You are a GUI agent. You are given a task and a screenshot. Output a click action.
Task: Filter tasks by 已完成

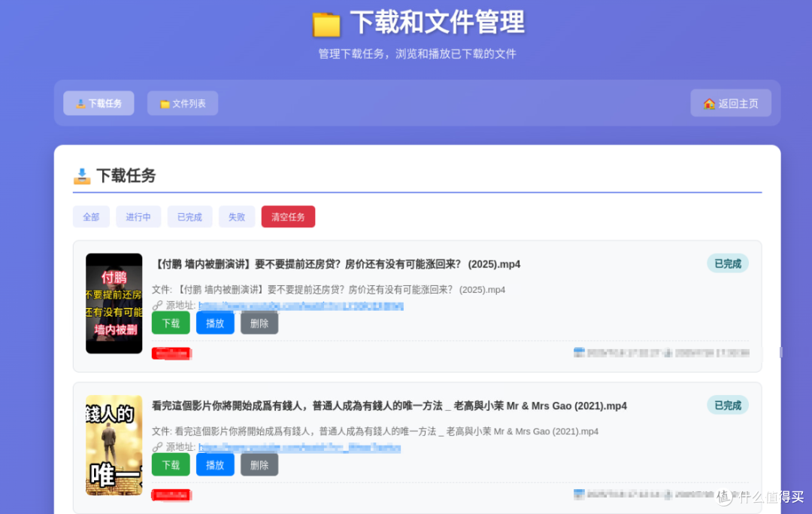189,217
